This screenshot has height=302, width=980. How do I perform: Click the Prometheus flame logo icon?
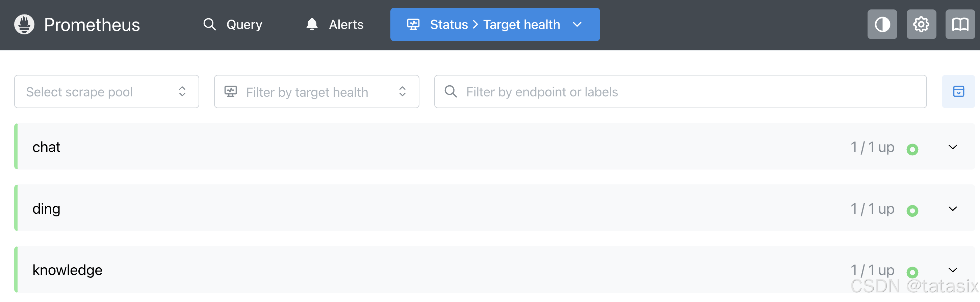point(24,24)
